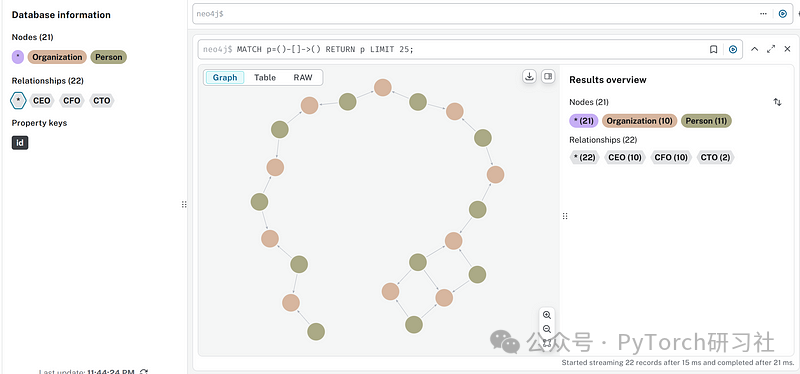The image size is (800, 374).
Task: Toggle the Results overview side panel
Action: (x=548, y=77)
